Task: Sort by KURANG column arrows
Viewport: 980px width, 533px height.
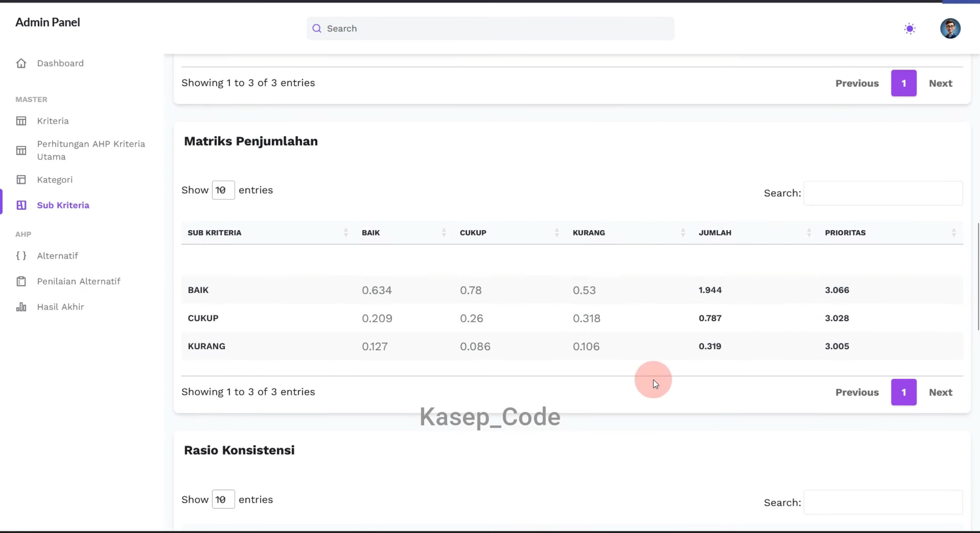Action: click(683, 233)
